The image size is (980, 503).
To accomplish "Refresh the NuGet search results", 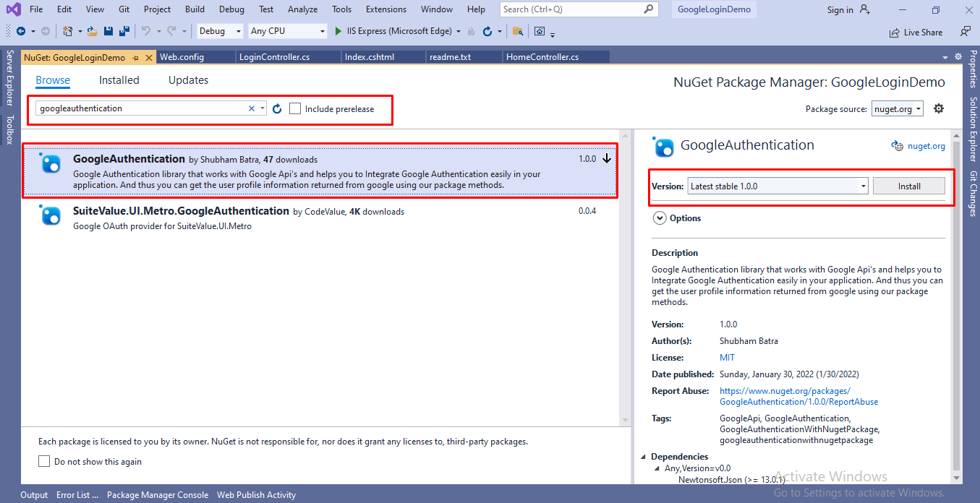I will (277, 108).
